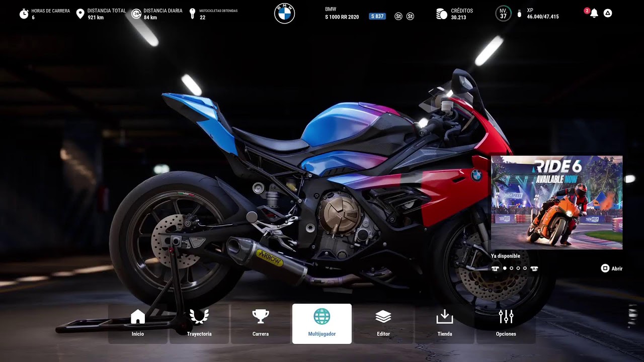
Task: Open the Ride 6 Available Now banner
Action: (557, 203)
